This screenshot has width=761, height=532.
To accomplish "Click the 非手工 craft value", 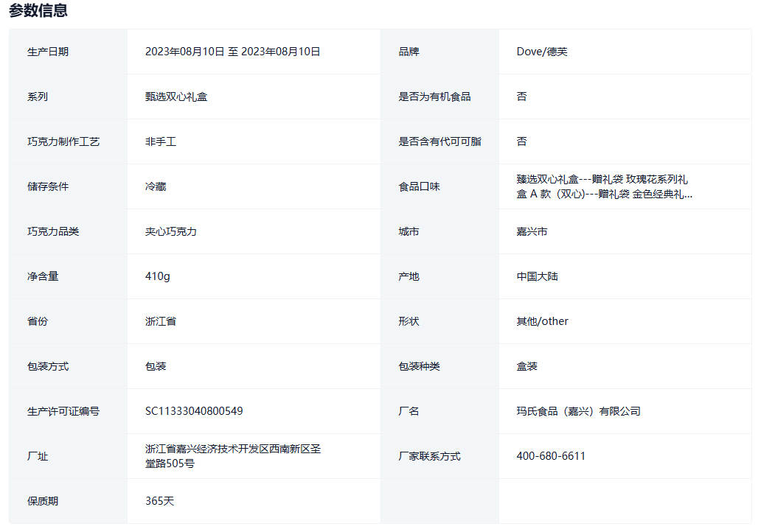I will pos(161,141).
